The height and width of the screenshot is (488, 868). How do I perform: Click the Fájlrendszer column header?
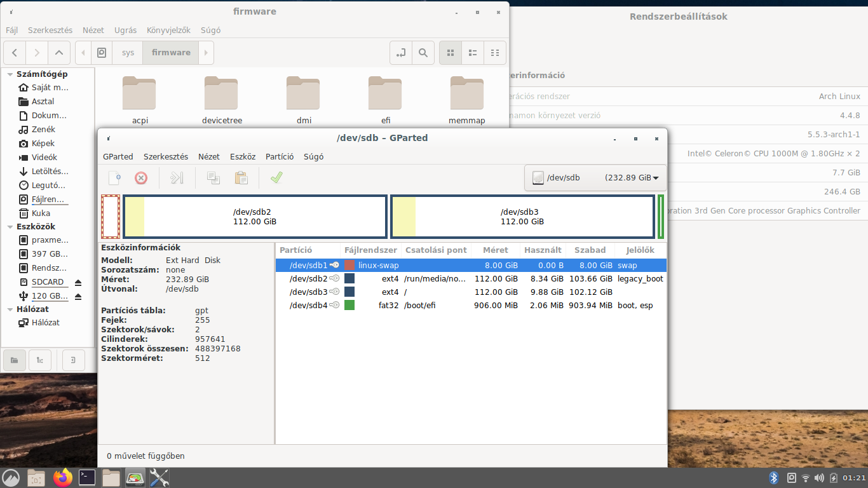click(370, 250)
